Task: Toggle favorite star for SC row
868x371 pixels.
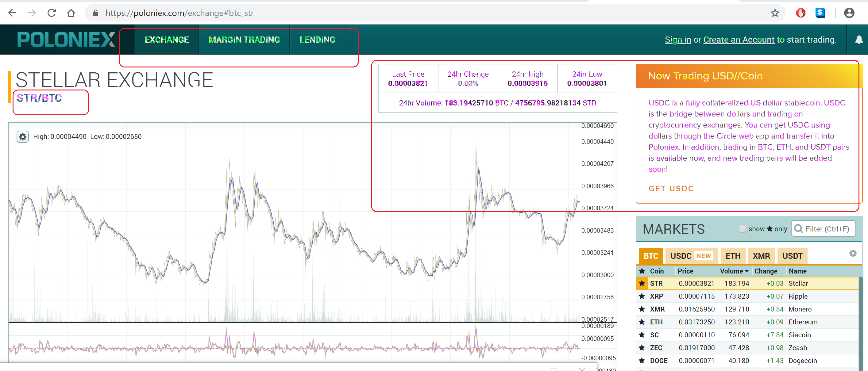Action: [x=642, y=335]
